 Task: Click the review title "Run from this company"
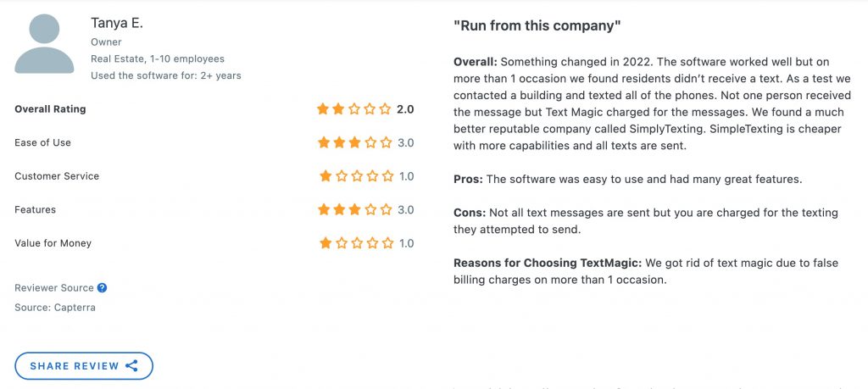tap(537, 26)
